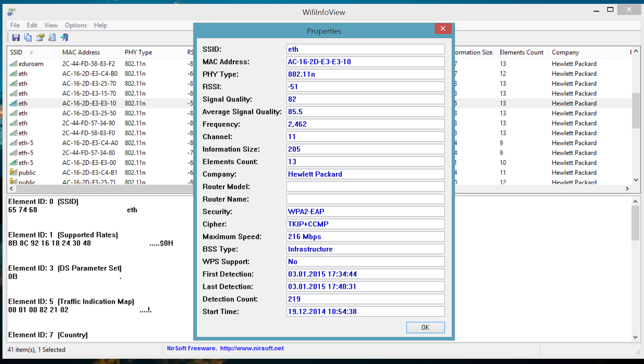The width and height of the screenshot is (644, 364).
Task: Click the Information Size field 205
Action: click(x=366, y=149)
